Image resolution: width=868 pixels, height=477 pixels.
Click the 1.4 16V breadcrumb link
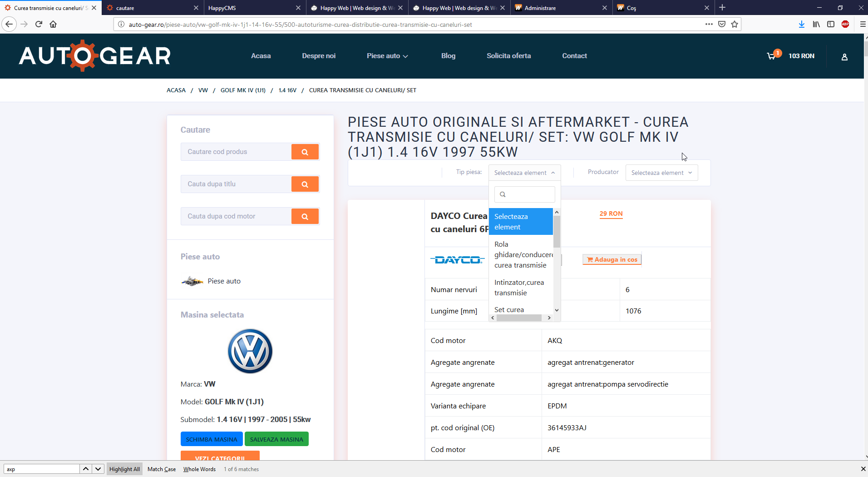pos(287,90)
